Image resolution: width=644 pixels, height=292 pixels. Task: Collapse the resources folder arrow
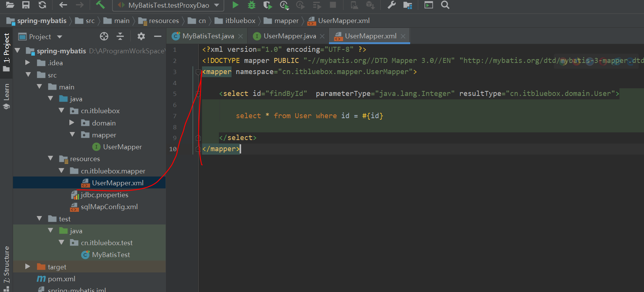(x=51, y=158)
